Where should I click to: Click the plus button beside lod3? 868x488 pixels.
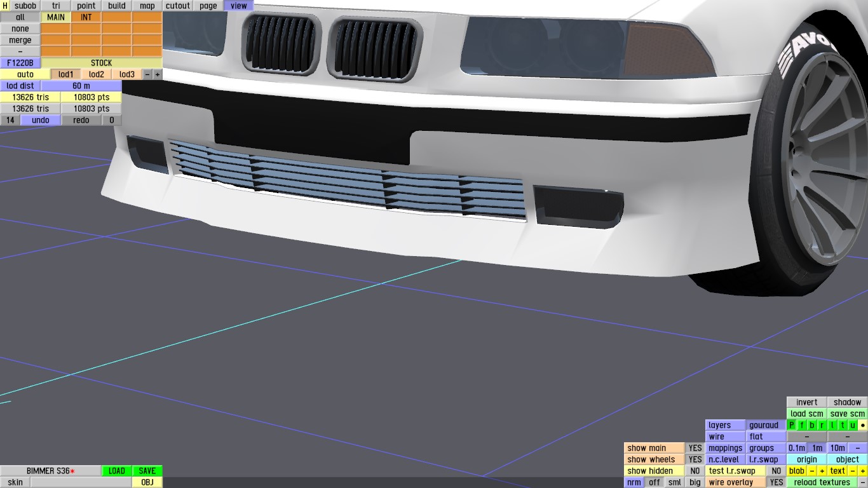coord(158,74)
